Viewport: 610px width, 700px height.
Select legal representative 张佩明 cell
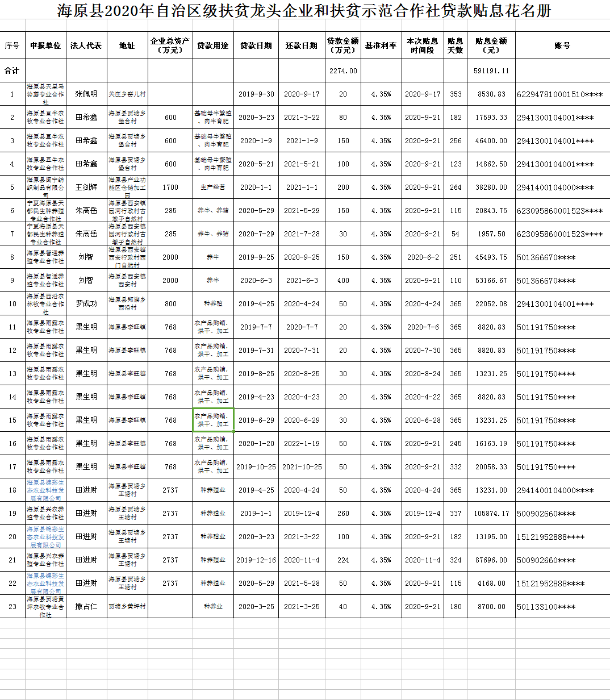point(86,94)
